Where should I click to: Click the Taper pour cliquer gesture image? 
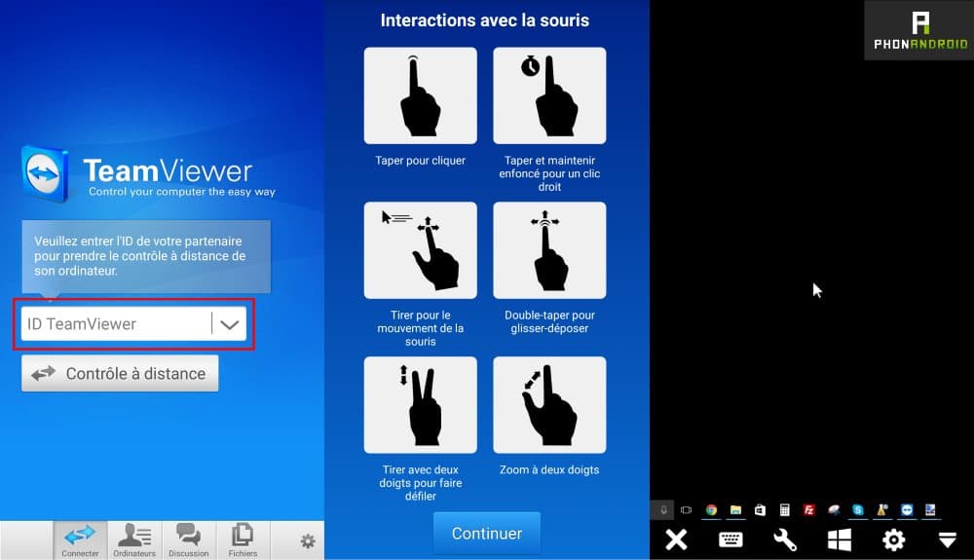click(x=420, y=95)
